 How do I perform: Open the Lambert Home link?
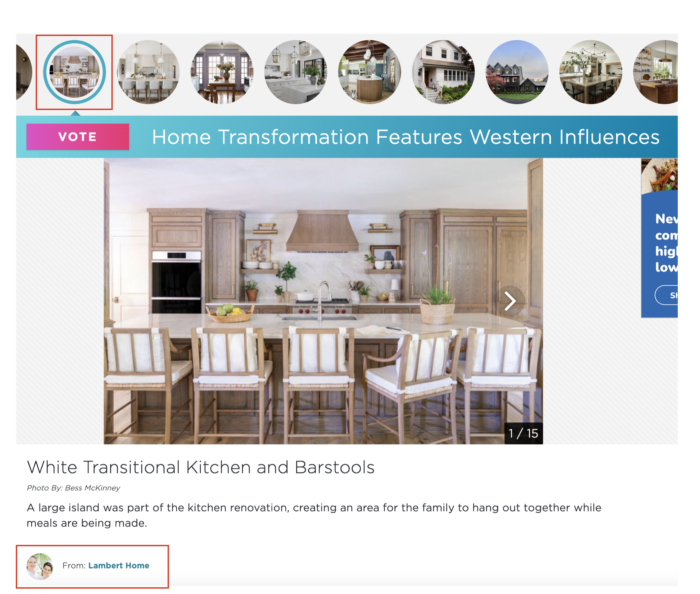(118, 565)
